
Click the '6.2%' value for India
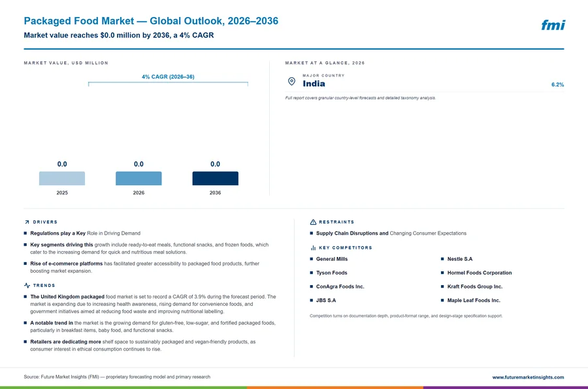tap(558, 84)
